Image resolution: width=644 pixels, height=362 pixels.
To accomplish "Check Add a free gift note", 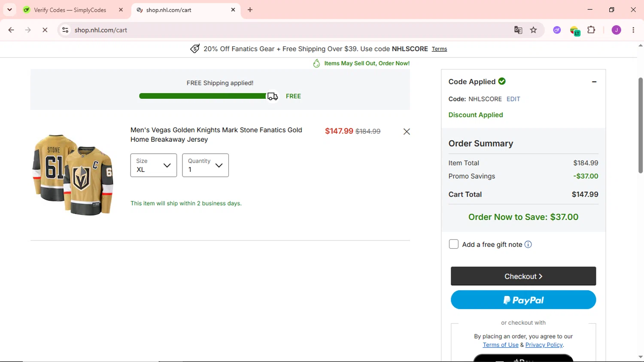I will (453, 244).
